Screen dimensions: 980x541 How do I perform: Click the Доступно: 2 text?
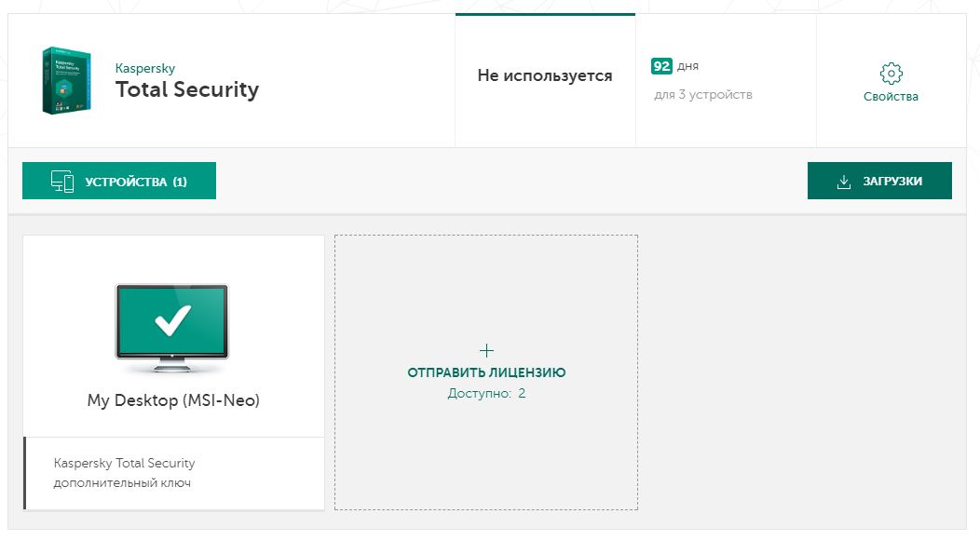point(486,394)
